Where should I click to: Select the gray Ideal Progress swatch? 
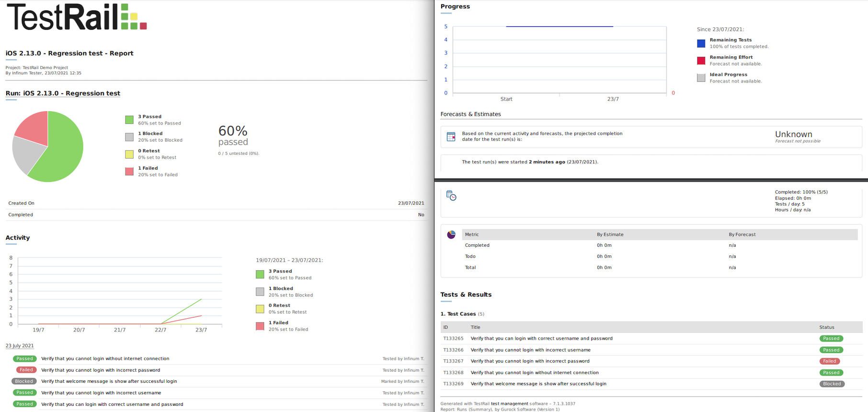(701, 78)
